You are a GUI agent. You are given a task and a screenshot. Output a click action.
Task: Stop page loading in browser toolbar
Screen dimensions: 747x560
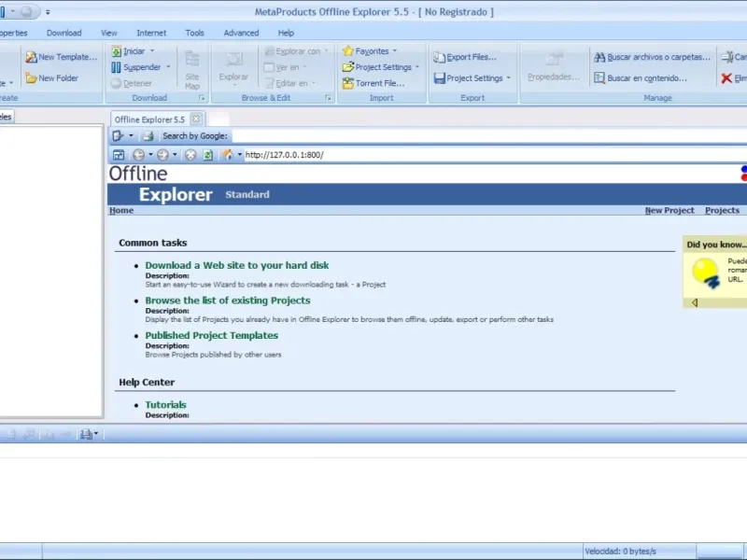(x=190, y=155)
